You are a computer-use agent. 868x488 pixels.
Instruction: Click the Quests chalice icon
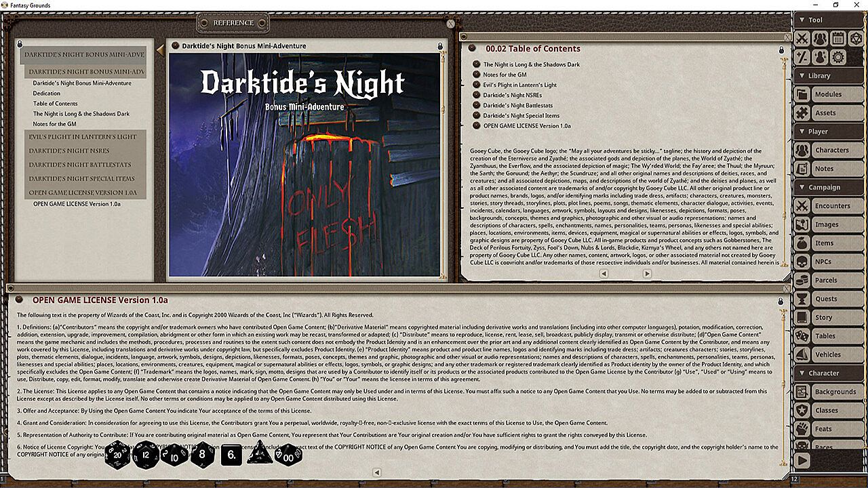(802, 299)
